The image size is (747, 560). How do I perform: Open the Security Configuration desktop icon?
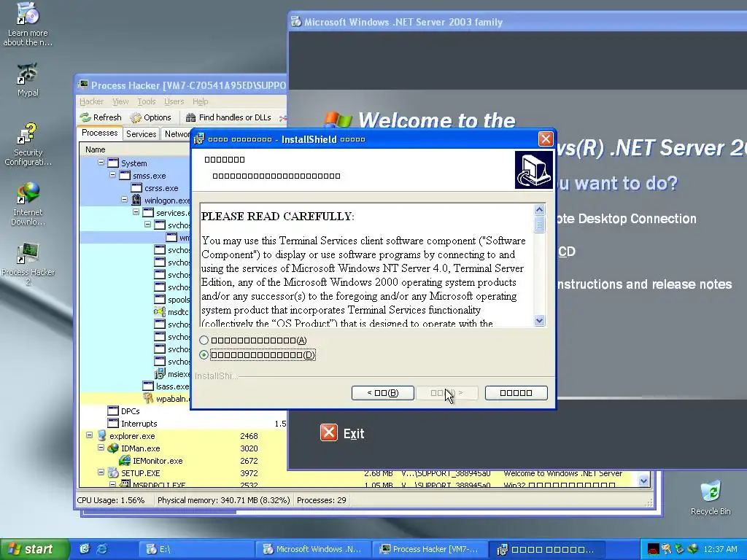pyautogui.click(x=28, y=145)
